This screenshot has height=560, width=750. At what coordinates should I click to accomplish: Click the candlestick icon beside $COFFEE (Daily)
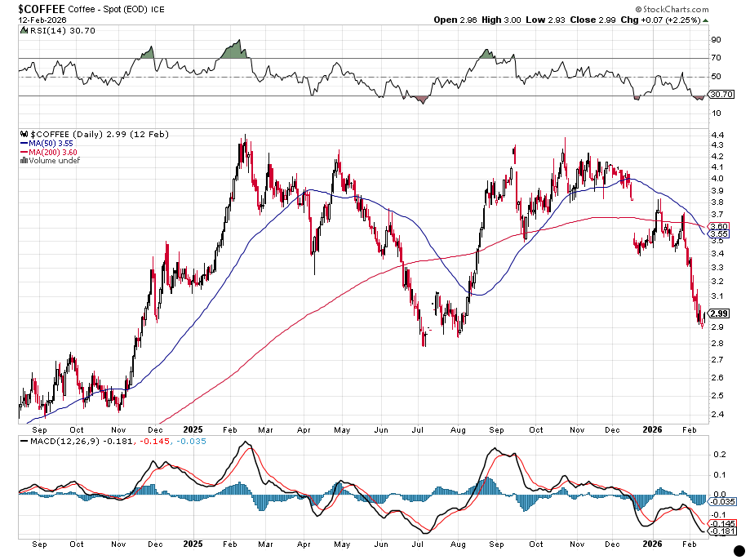pos(22,133)
